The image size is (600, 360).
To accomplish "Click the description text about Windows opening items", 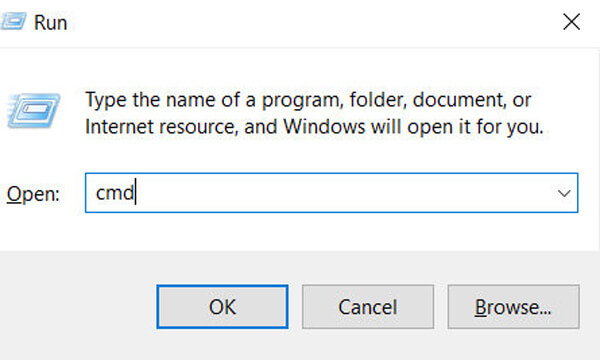I will coord(314,113).
